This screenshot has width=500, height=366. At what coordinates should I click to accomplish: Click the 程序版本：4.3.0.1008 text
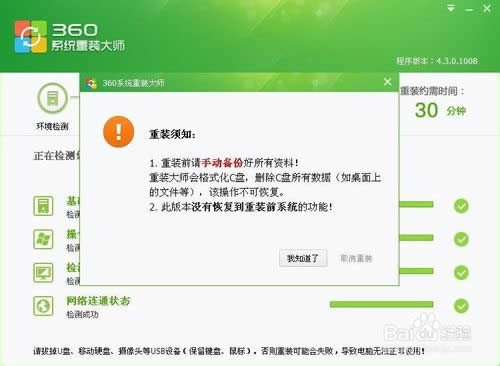pyautogui.click(x=437, y=61)
